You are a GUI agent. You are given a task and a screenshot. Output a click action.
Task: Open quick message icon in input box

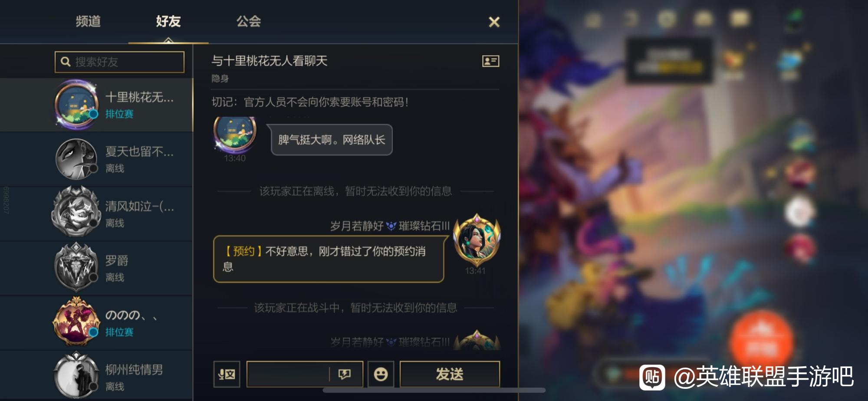[345, 374]
